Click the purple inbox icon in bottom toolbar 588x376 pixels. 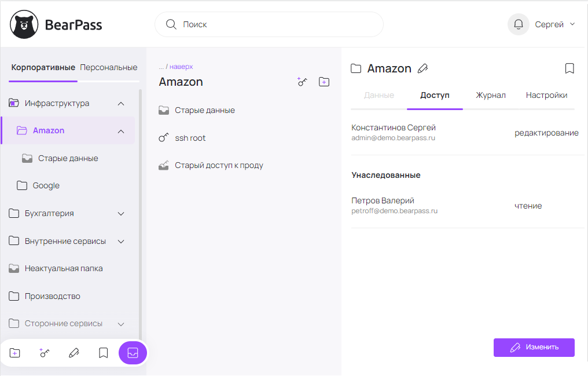pos(133,353)
